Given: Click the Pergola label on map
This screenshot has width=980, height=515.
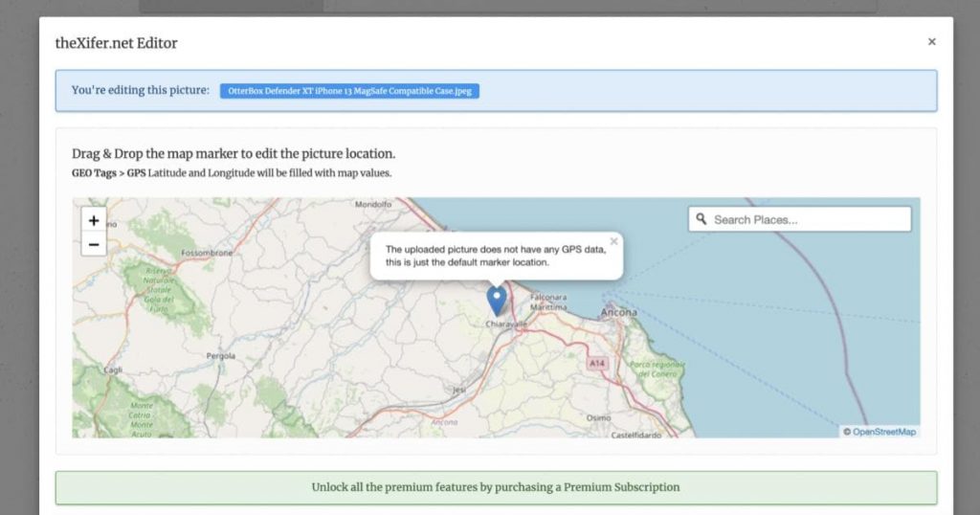Looking at the screenshot, I should click(221, 356).
